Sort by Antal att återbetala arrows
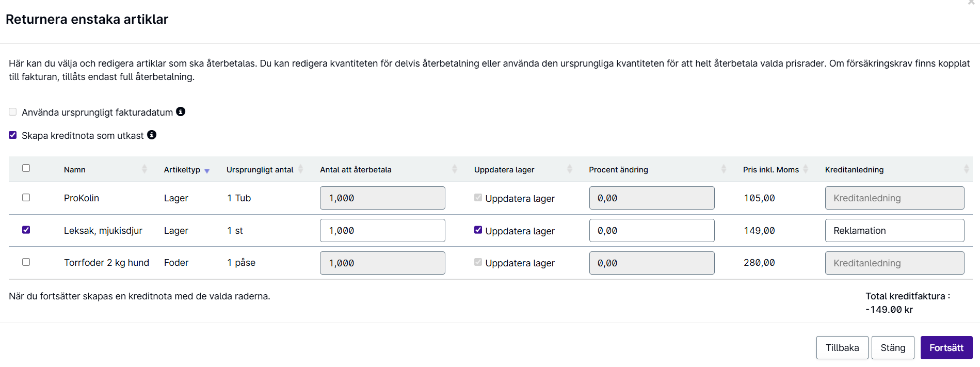This screenshot has width=980, height=367. point(455,169)
